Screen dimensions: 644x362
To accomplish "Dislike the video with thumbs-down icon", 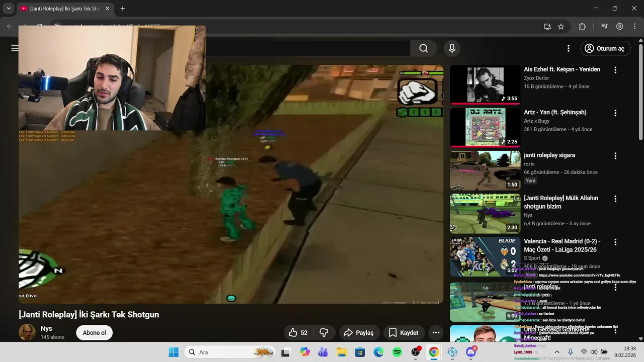I will click(325, 333).
